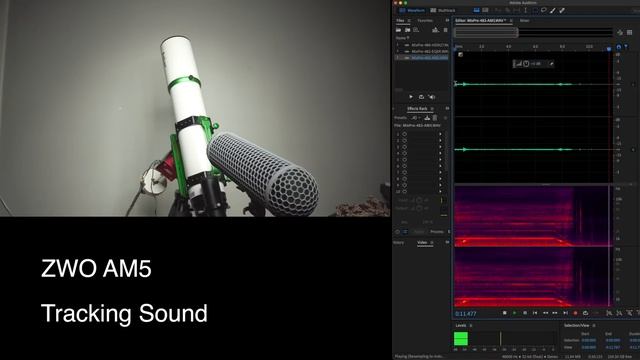
Task: Select the Lasso Selection tool
Action: coord(544,10)
